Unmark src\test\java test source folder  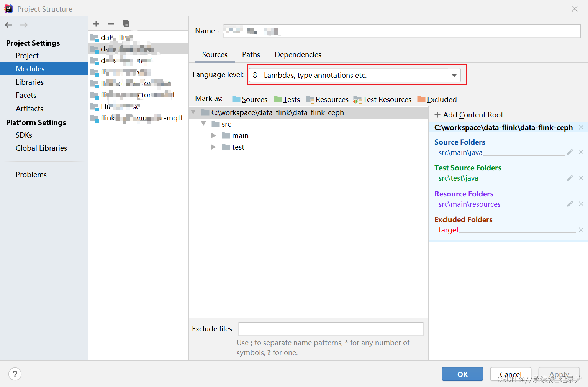pyautogui.click(x=581, y=178)
